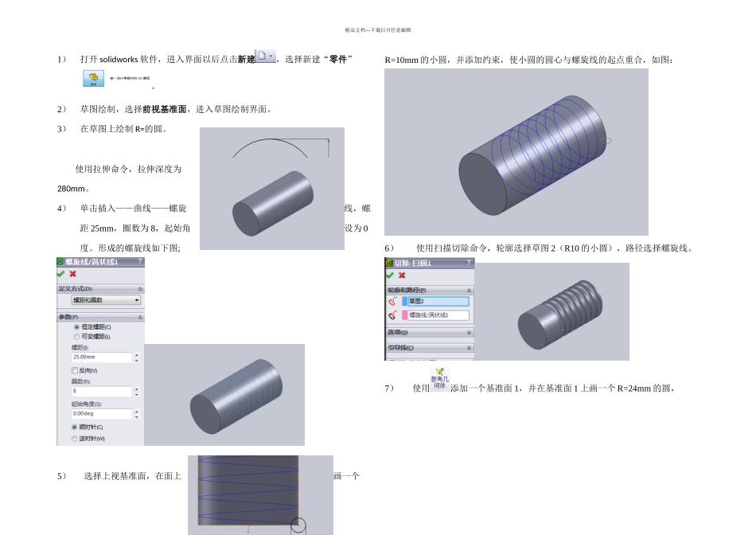Click the helix feature icon beside 螺旋线/涡状线1 title
Image resolution: width=756 pixels, height=535 pixels.
(60, 261)
